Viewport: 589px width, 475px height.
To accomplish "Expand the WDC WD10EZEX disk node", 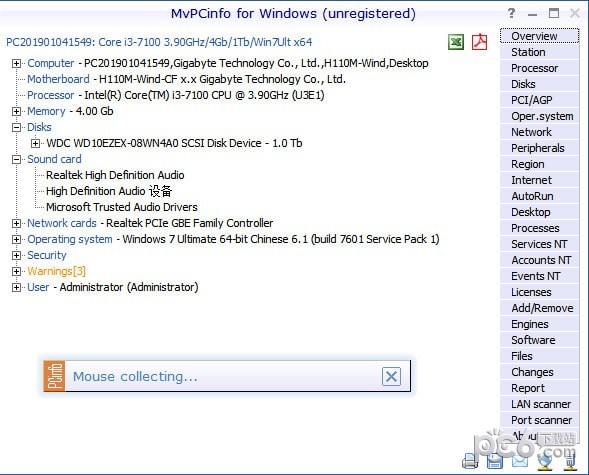I will (x=35, y=143).
